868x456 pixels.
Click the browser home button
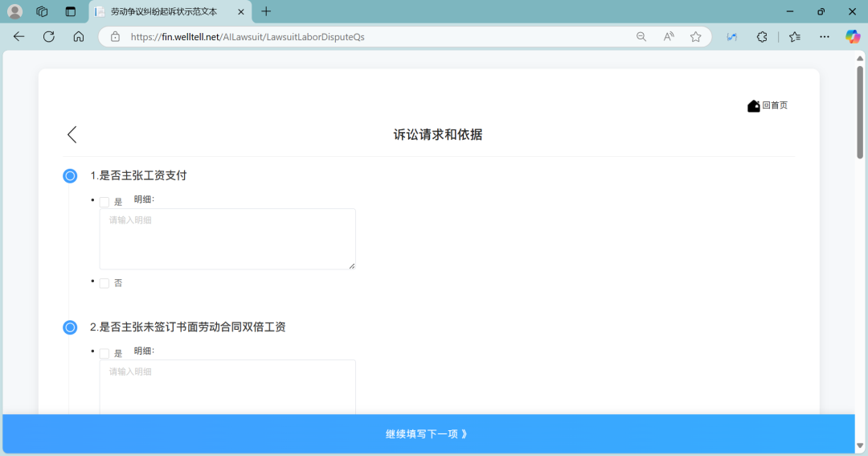(79, 36)
